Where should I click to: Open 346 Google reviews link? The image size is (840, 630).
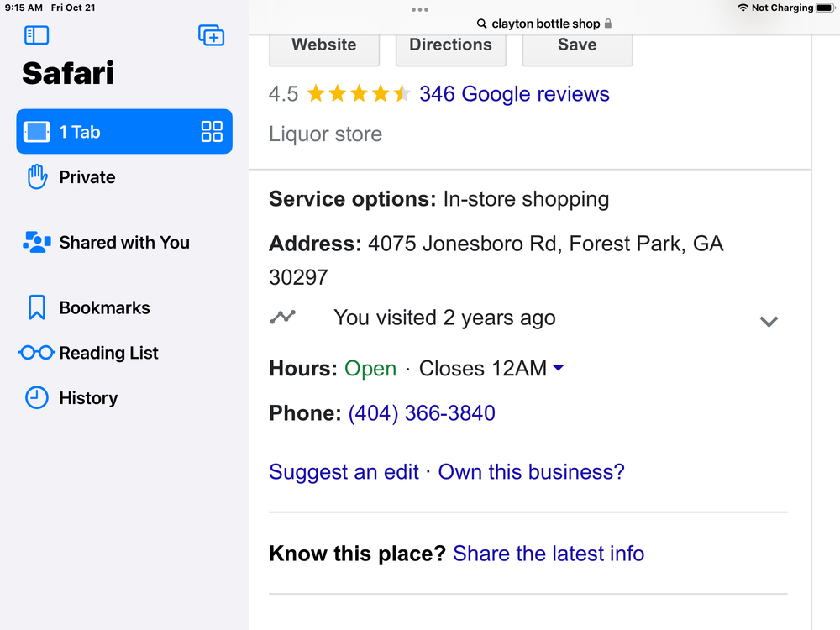[514, 94]
